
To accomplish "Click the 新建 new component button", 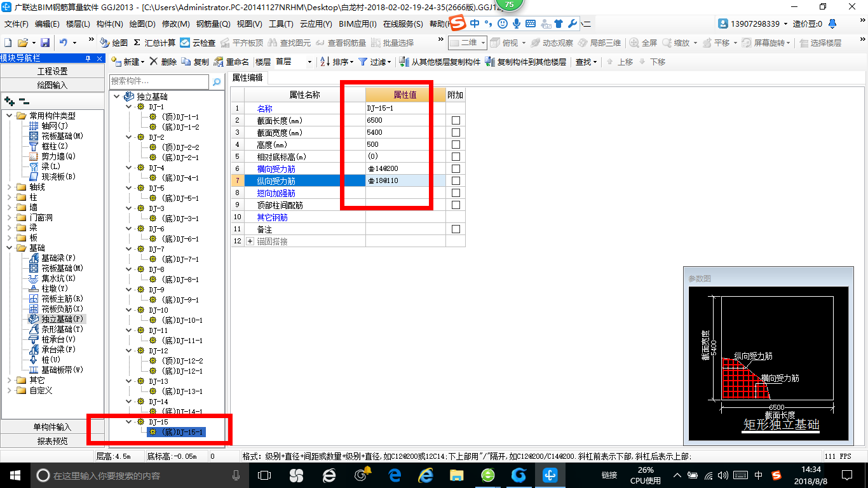I will (x=127, y=62).
